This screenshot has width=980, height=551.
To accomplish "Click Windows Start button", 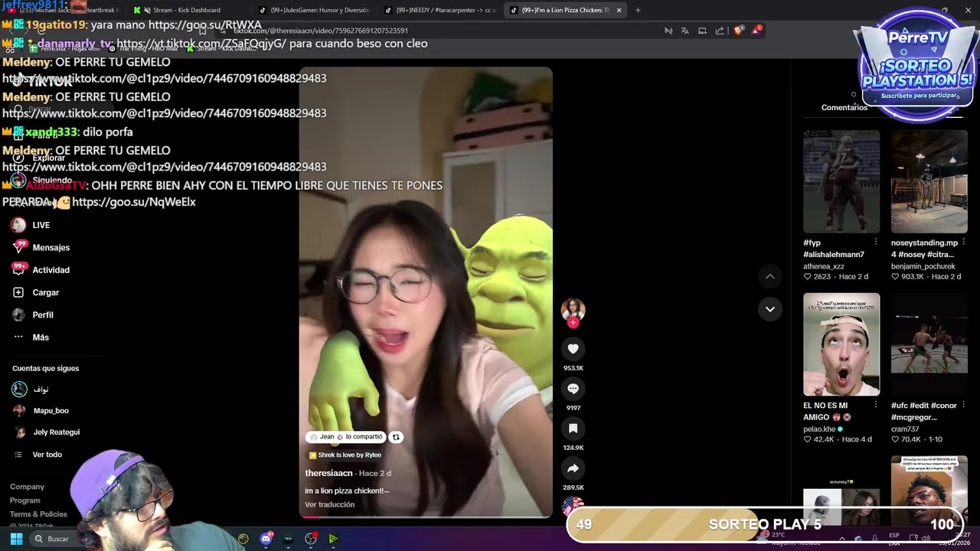I will [x=16, y=539].
